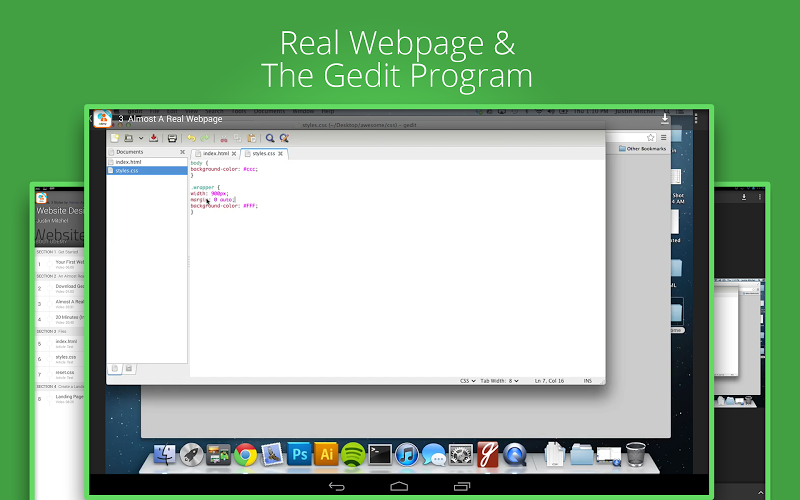Tap Android Recent Apps button
Screen dimensions: 800x500
pos(462,486)
